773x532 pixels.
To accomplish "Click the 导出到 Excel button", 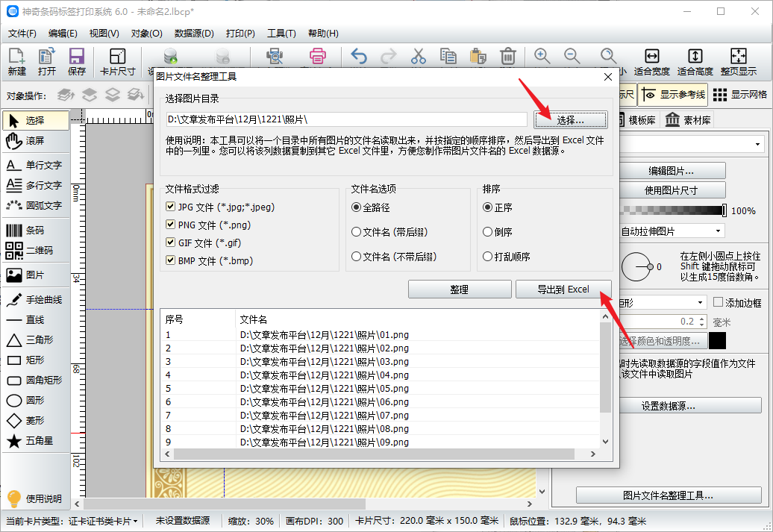I will pos(563,290).
